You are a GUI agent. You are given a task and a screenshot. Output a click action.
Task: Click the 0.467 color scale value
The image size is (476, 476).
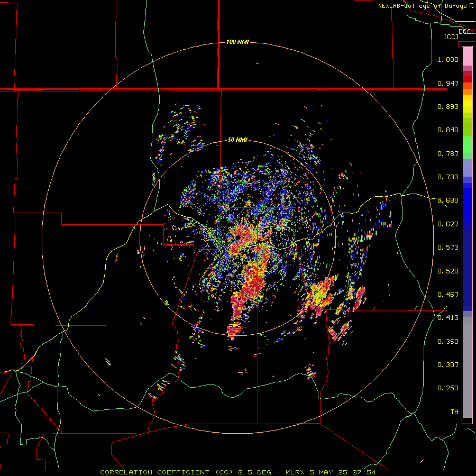pyautogui.click(x=448, y=295)
